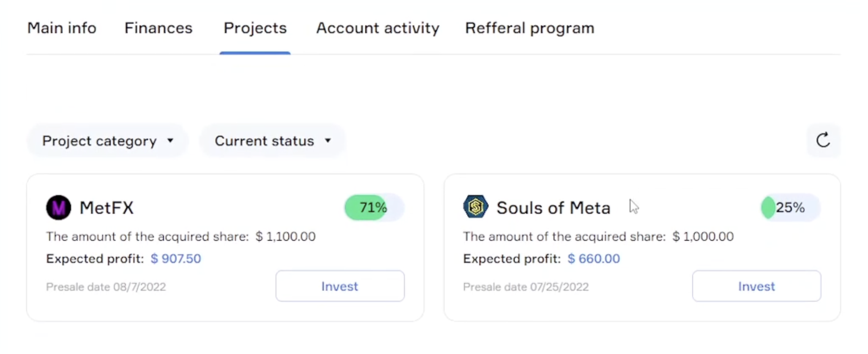Invest in the MetFX project
The image size is (868, 354).
pos(340,286)
